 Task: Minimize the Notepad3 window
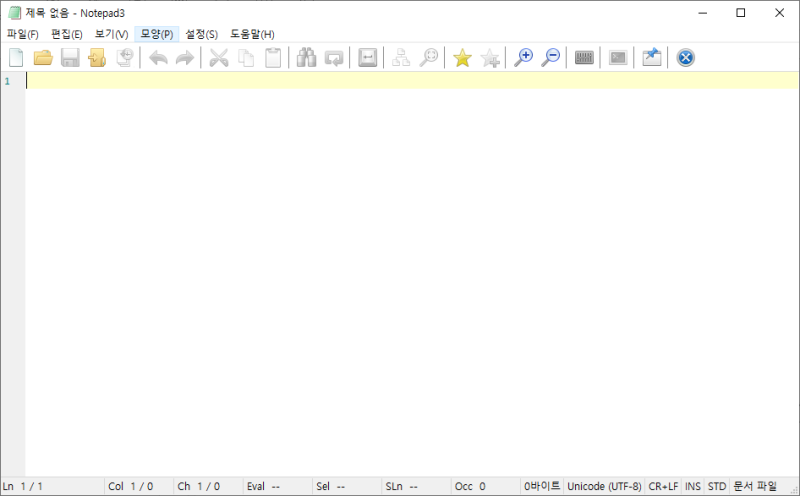[x=703, y=13]
